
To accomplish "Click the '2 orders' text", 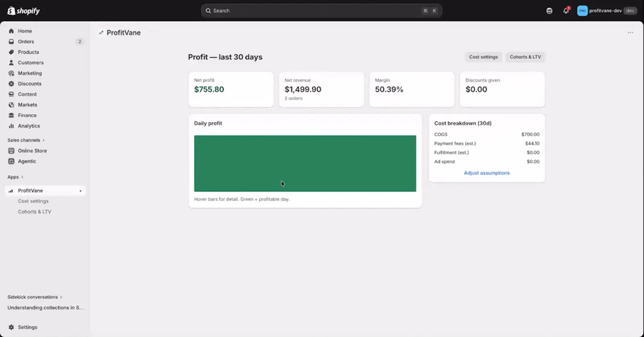I will pyautogui.click(x=293, y=99).
